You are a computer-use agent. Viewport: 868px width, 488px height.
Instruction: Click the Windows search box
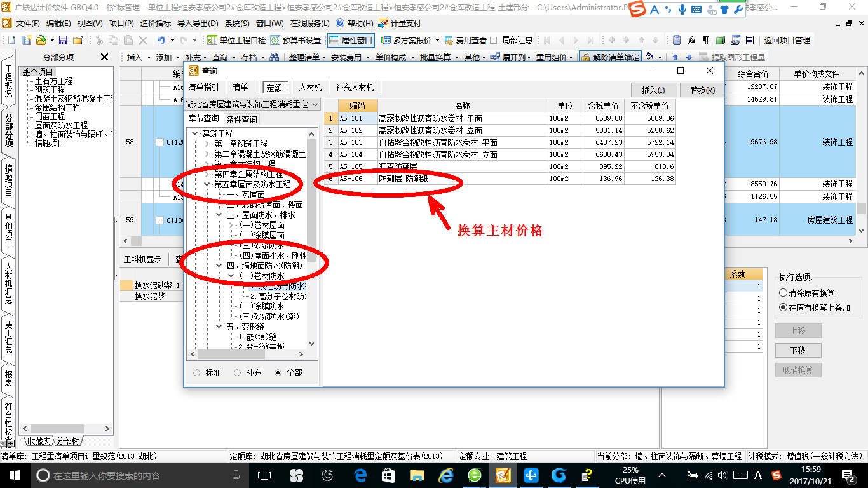click(140, 475)
